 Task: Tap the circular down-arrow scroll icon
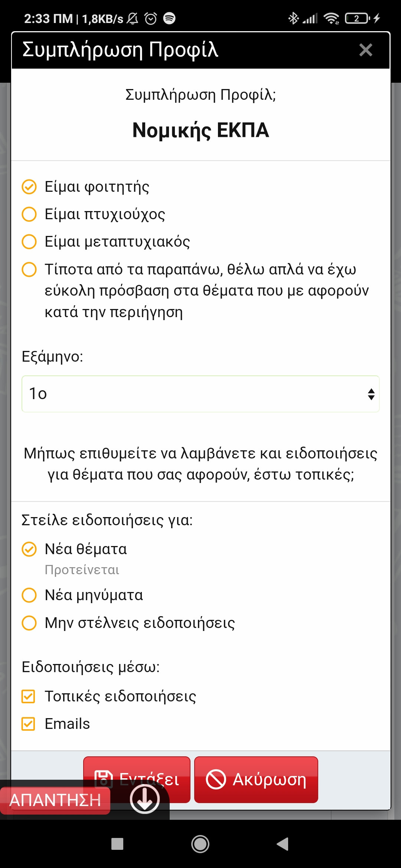coord(145,799)
